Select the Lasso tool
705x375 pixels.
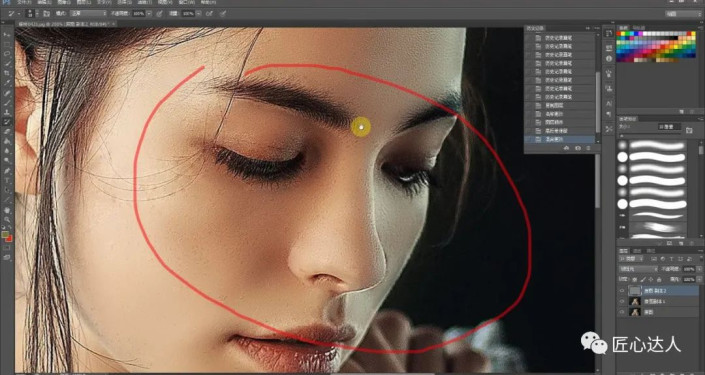pyautogui.click(x=7, y=54)
